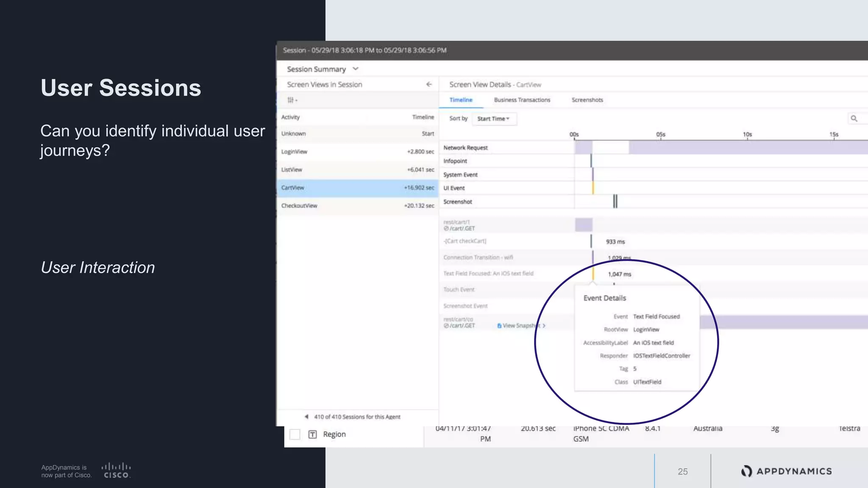Image resolution: width=868 pixels, height=488 pixels.
Task: Go to previous session with left arrow
Action: tap(306, 417)
